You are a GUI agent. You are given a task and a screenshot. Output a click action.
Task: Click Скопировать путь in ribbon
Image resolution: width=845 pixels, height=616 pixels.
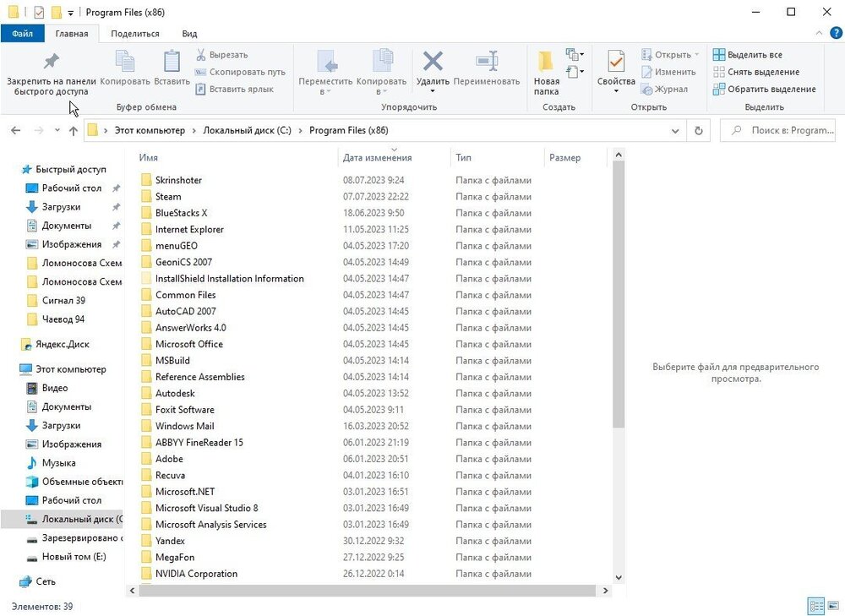[240, 72]
